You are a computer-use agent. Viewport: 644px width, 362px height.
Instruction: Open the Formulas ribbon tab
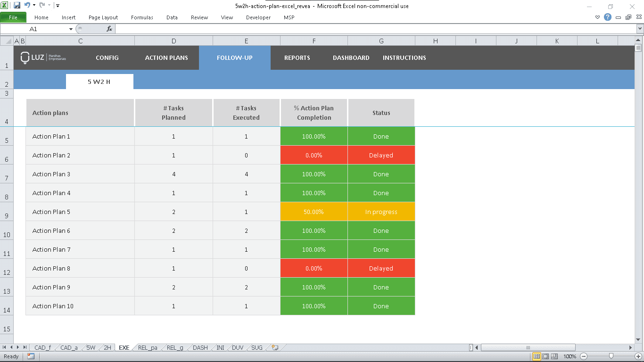pos(142,17)
